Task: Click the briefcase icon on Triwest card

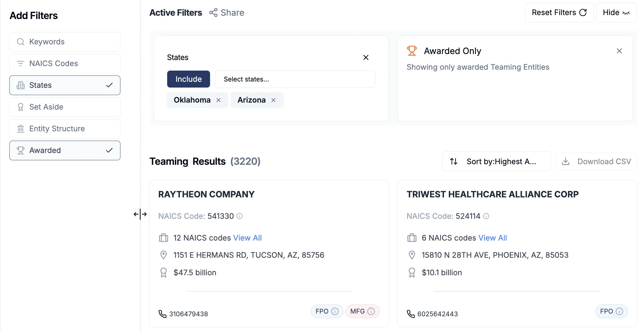Action: [x=412, y=238]
